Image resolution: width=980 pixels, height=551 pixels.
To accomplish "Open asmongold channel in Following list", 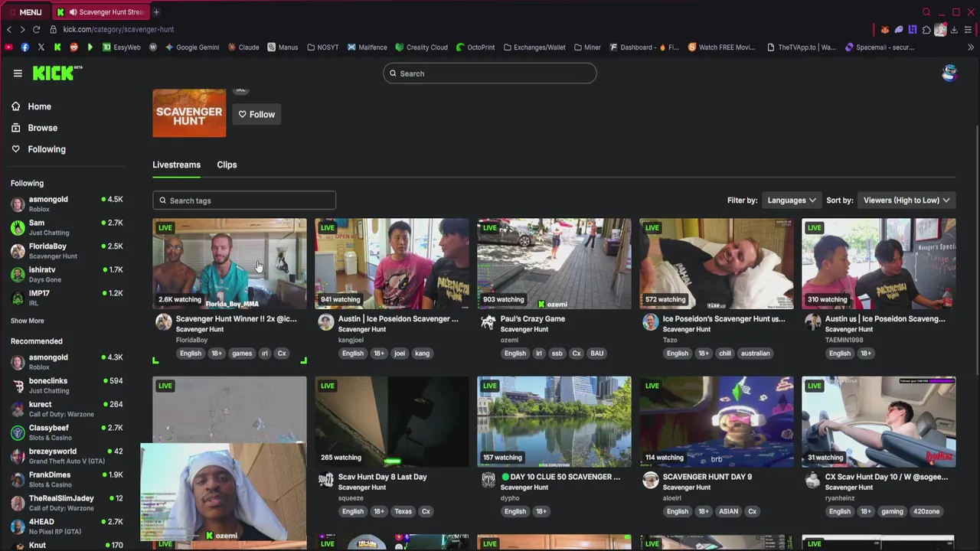I will point(67,204).
